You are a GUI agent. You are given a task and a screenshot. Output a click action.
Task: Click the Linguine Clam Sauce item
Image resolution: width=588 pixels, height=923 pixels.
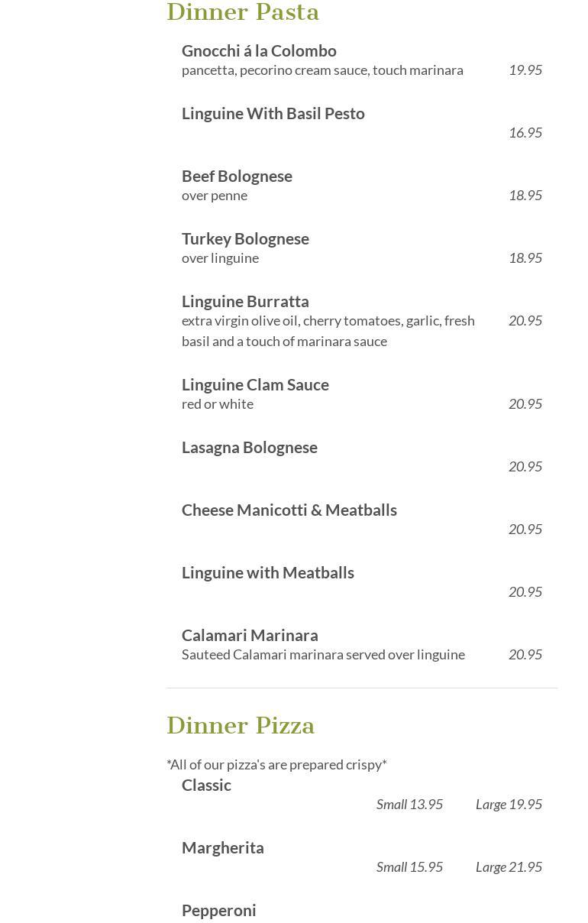tap(255, 384)
